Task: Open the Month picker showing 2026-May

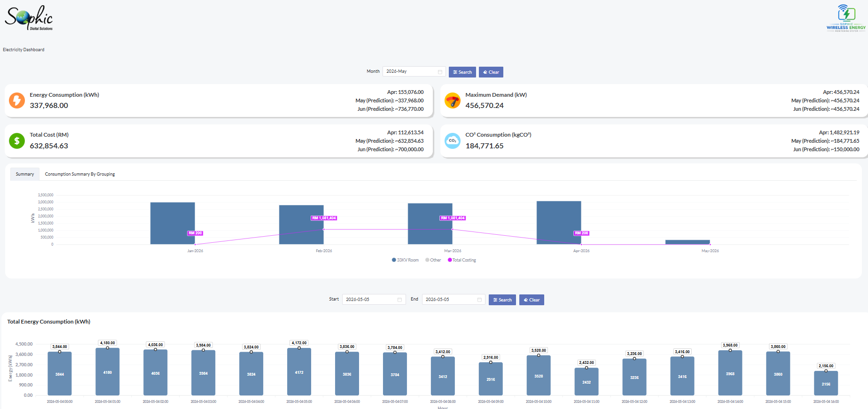Action: coord(414,71)
